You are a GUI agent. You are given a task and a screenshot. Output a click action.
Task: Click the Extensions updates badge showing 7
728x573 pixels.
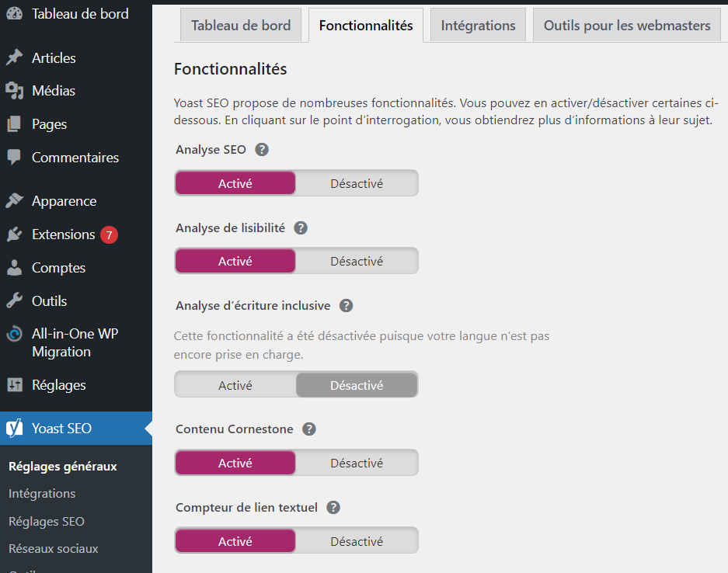[x=109, y=234]
